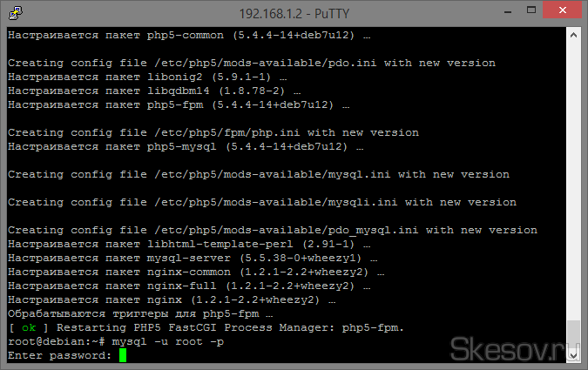Click the green 'ok' status text
The width and height of the screenshot is (588, 370).
(29, 327)
